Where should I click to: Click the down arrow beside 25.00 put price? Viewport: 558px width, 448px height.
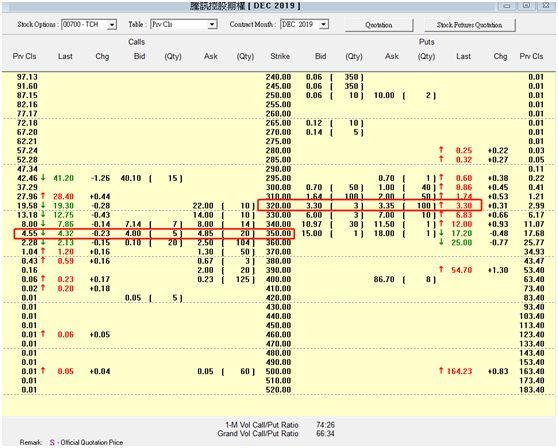[441, 242]
